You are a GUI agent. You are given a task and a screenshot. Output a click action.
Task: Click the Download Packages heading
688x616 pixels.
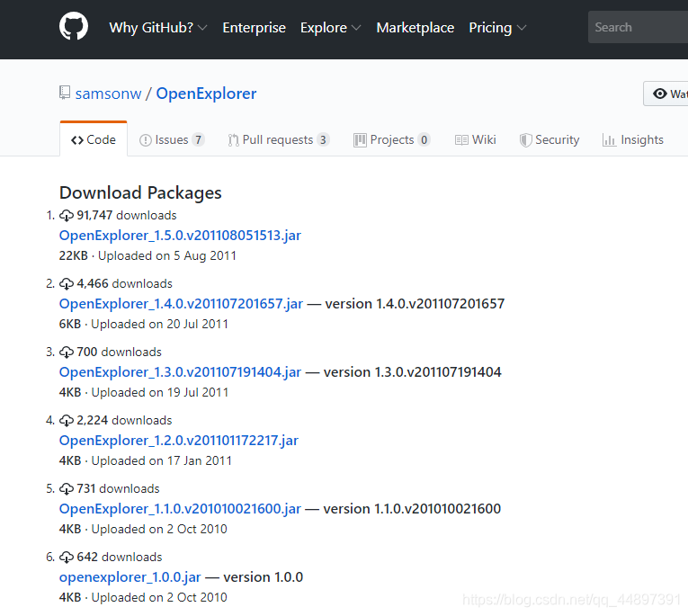pyautogui.click(x=140, y=193)
